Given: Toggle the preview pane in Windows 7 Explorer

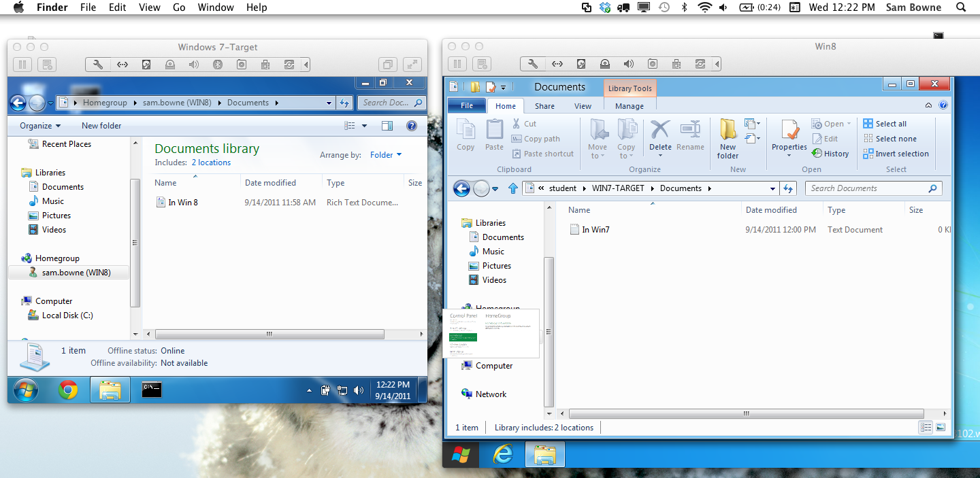Looking at the screenshot, I should click(x=387, y=125).
